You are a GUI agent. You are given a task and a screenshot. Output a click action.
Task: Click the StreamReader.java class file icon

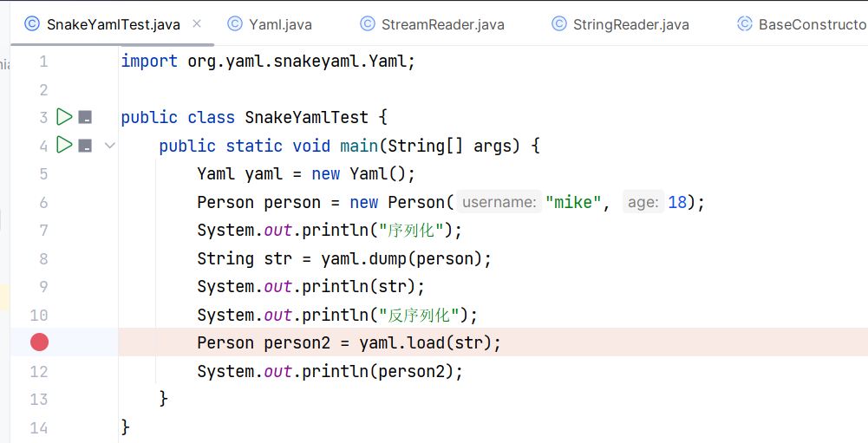pos(368,23)
